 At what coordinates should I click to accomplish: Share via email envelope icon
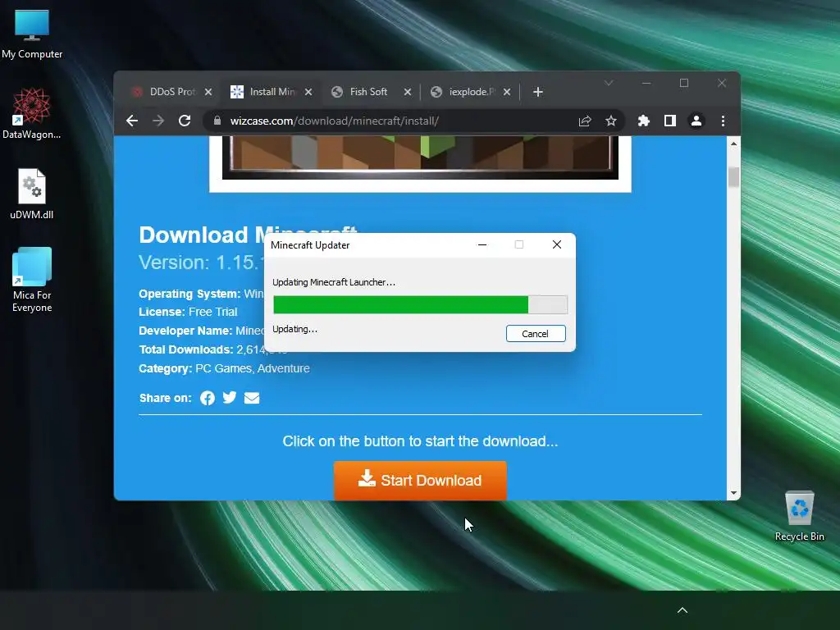[252, 398]
